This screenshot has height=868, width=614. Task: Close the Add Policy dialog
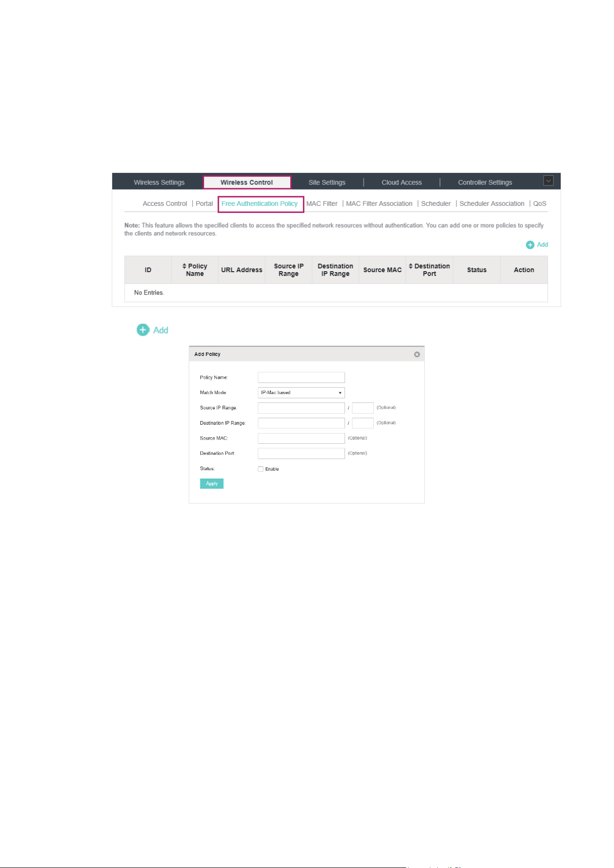(417, 354)
